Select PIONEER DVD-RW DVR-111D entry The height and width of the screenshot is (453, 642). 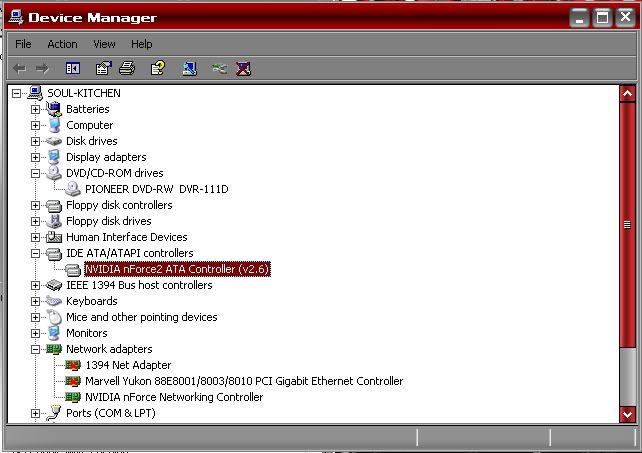coord(157,189)
